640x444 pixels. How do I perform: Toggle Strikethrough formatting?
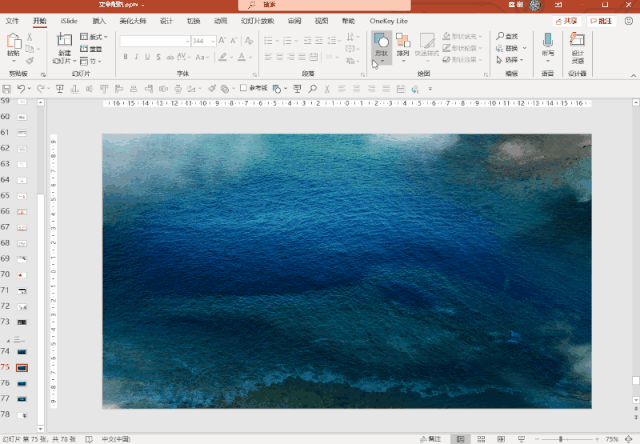pyautogui.click(x=170, y=57)
